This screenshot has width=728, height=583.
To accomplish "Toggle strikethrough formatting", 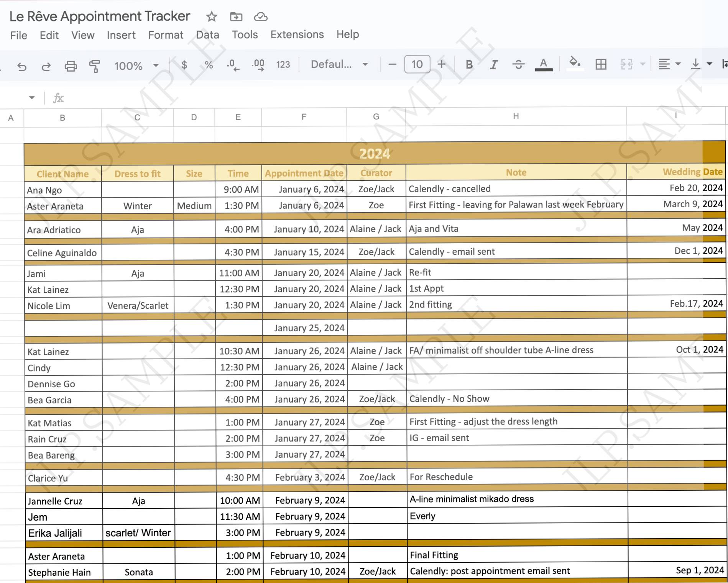I will tap(518, 64).
